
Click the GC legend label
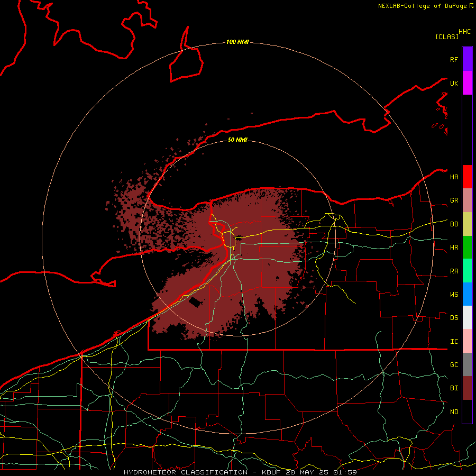click(x=454, y=365)
